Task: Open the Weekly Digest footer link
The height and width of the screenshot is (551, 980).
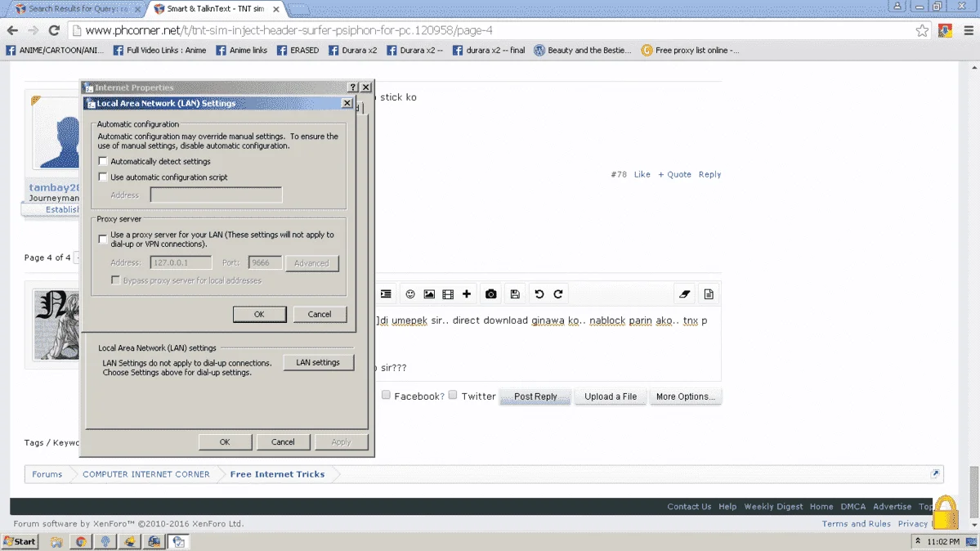Action: (773, 507)
